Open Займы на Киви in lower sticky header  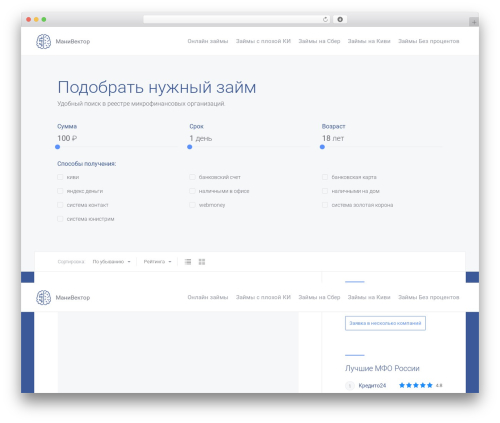369,297
